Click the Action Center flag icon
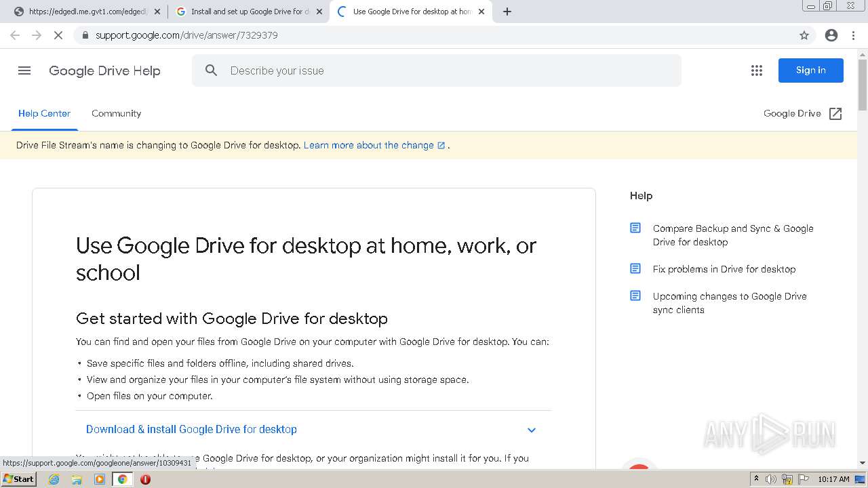The height and width of the screenshot is (488, 868). pos(803,479)
